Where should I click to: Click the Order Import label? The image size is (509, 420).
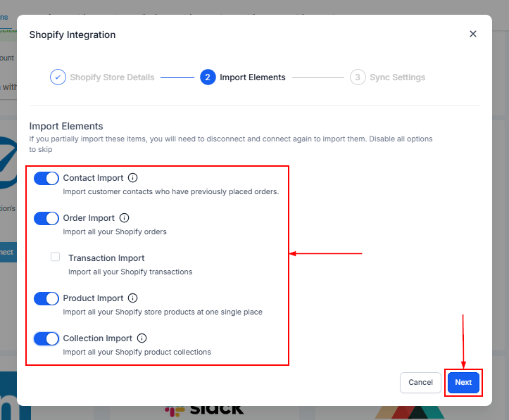click(89, 218)
